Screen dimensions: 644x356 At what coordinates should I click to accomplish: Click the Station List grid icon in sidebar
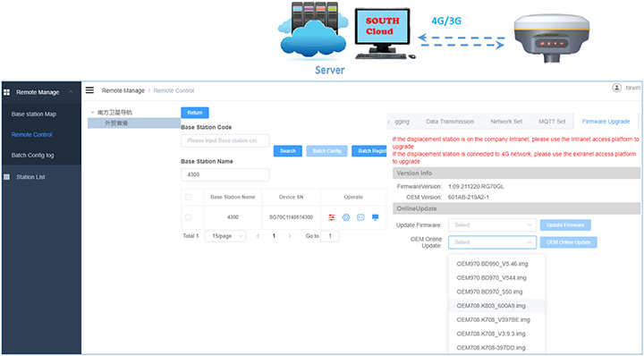click(x=6, y=177)
